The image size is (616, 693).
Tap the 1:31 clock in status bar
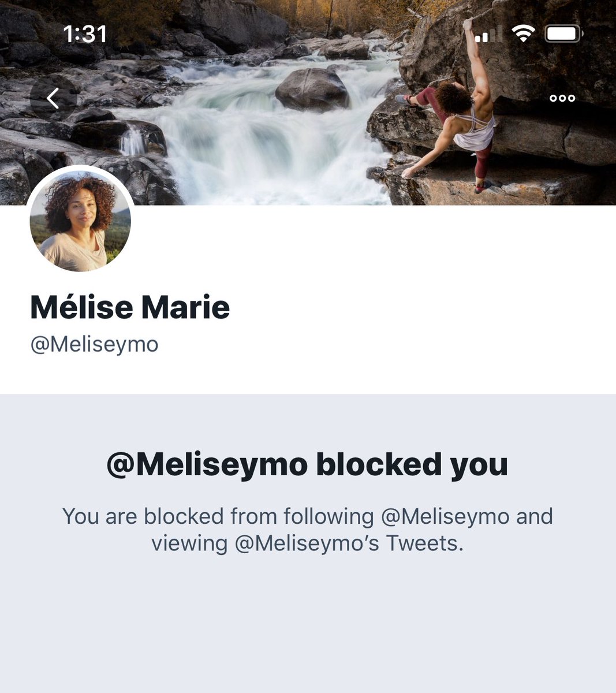[85, 34]
